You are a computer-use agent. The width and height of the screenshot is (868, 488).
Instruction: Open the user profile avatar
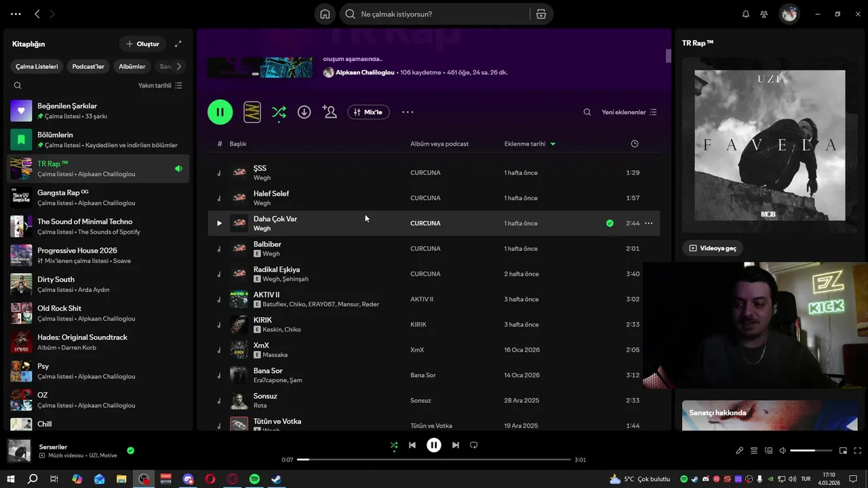click(x=789, y=14)
